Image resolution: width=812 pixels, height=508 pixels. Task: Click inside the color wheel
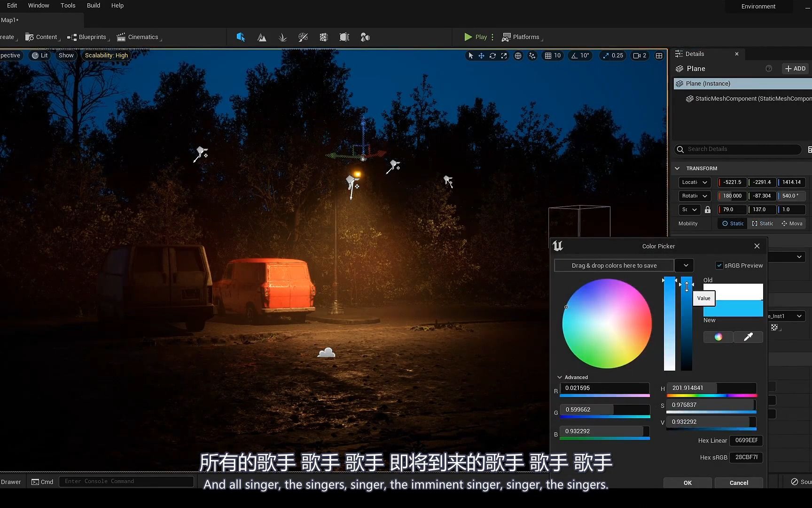tap(607, 324)
